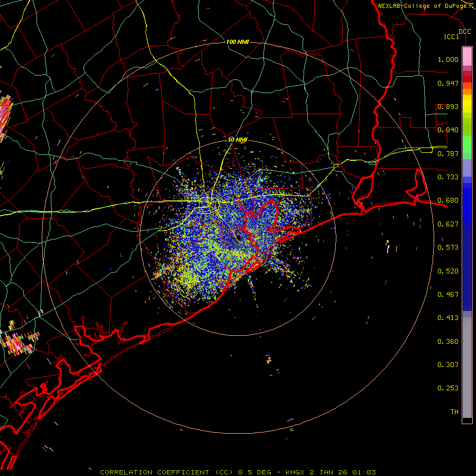Click the 0.627 legend value

[x=448, y=224]
